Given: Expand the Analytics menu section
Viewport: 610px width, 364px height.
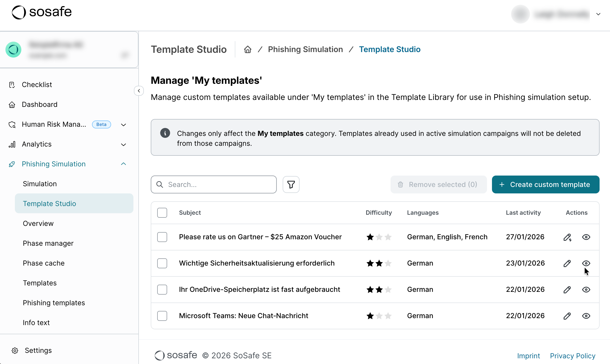Looking at the screenshot, I should pos(123,144).
